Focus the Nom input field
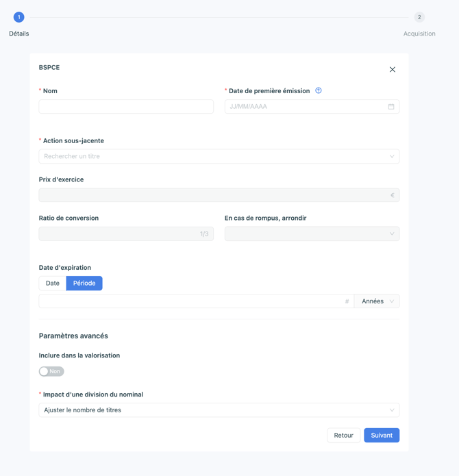 pyautogui.click(x=126, y=107)
